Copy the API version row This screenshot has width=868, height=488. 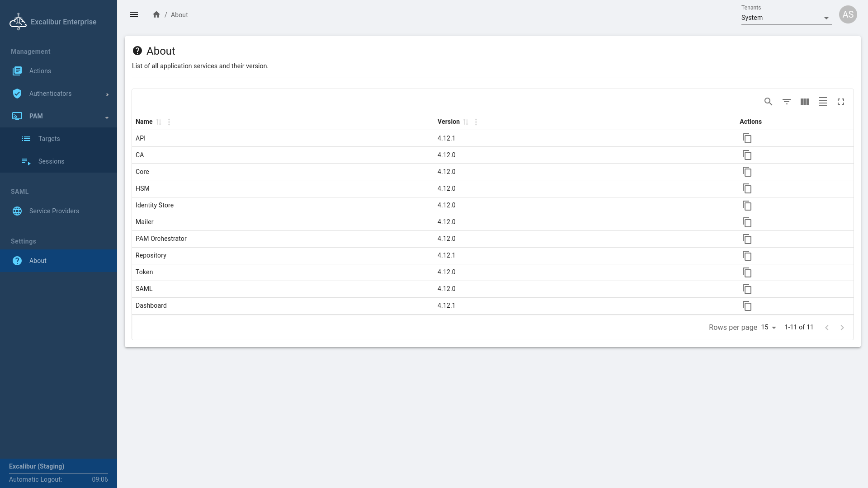click(747, 138)
